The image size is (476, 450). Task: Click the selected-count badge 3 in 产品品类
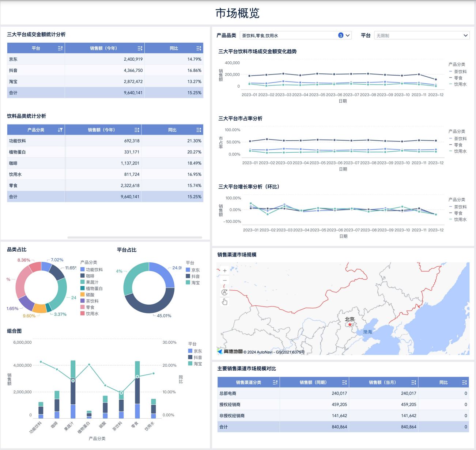coord(341,35)
